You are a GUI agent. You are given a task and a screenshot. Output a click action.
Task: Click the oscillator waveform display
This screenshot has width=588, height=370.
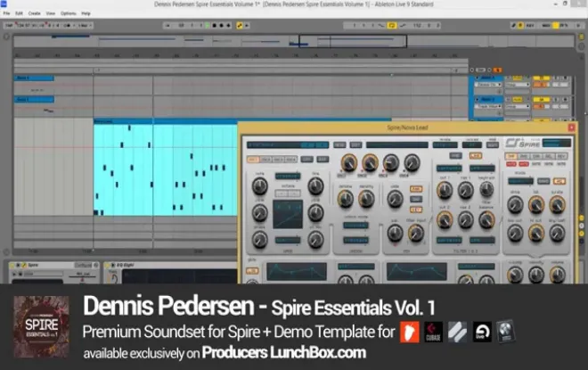tap(288, 214)
